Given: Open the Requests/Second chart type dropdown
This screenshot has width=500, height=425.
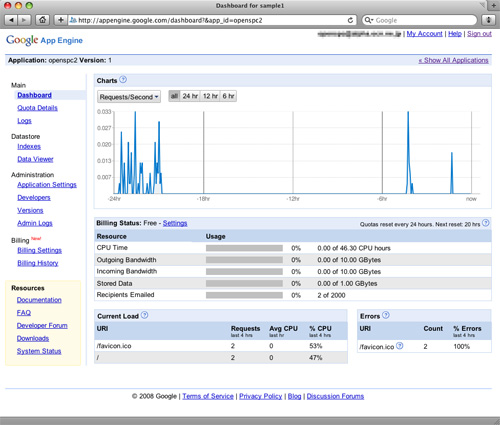Looking at the screenshot, I should (x=129, y=97).
